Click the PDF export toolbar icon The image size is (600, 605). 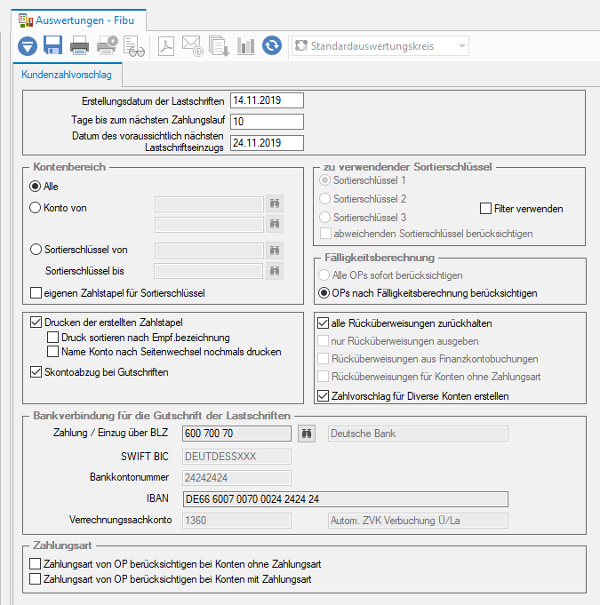(x=166, y=46)
